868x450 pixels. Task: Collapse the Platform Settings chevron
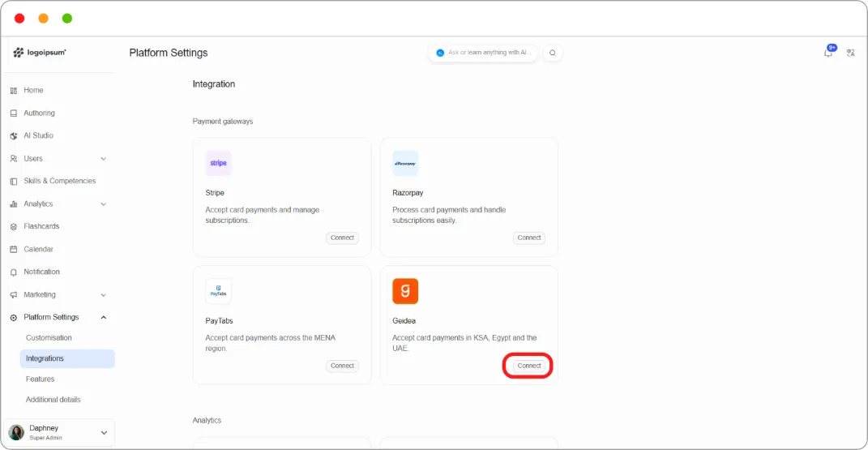click(x=104, y=317)
